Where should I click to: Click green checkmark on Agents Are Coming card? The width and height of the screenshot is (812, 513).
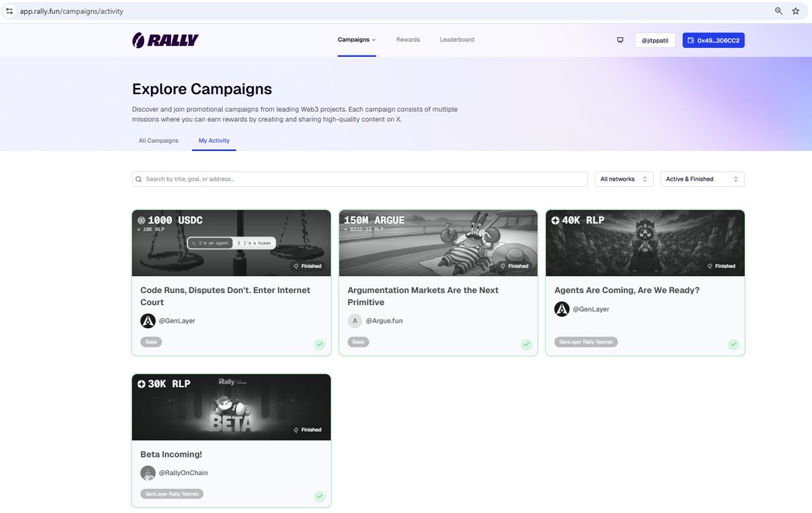tap(734, 344)
